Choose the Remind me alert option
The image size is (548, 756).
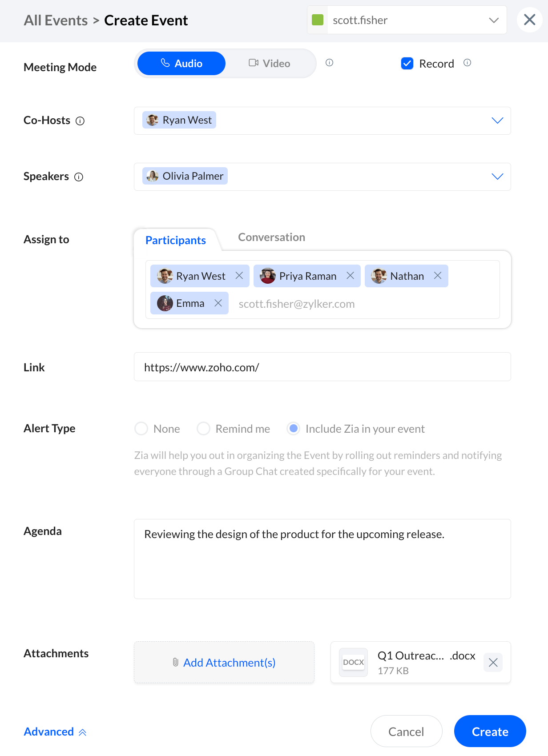[204, 429]
